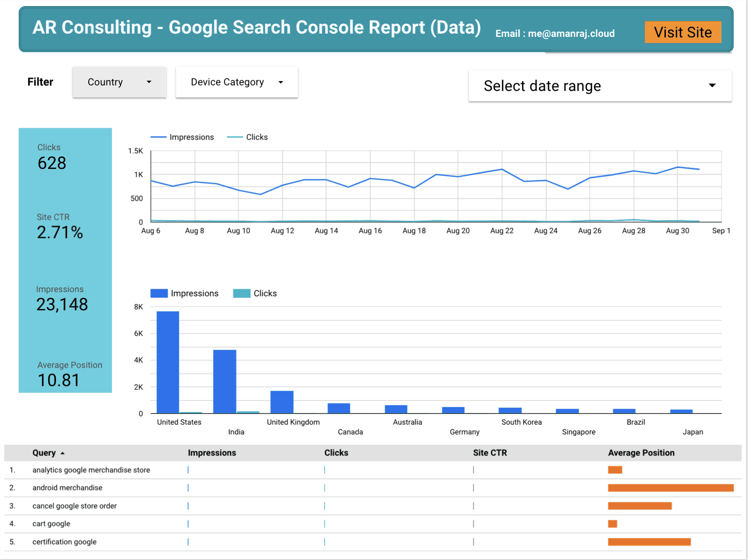Click the query row 'android merchandise'
The width and height of the screenshot is (748, 560).
67,488
